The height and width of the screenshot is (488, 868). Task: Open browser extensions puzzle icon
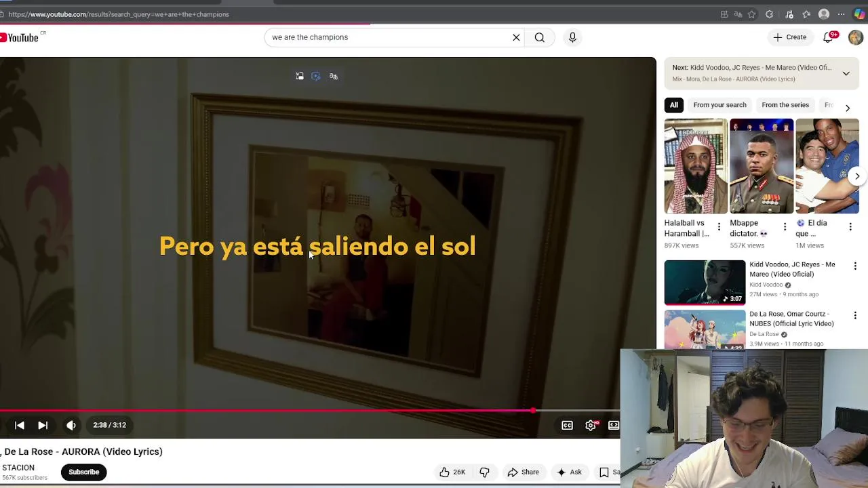(769, 14)
